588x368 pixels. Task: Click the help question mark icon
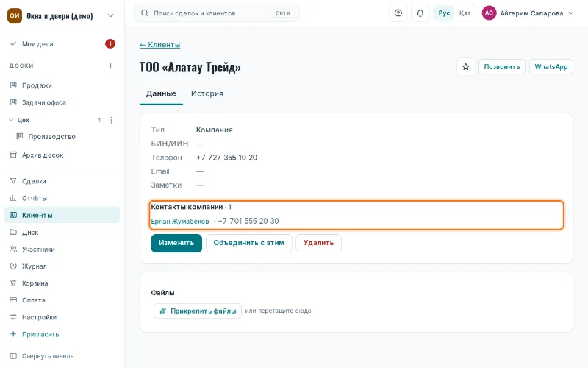click(x=398, y=13)
